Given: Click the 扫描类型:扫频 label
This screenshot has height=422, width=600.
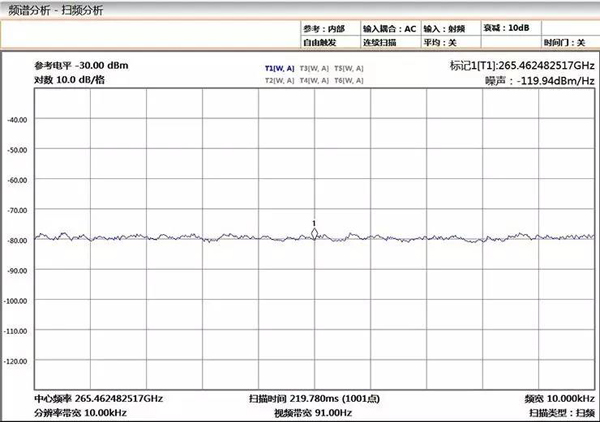Looking at the screenshot, I should click(x=562, y=413).
